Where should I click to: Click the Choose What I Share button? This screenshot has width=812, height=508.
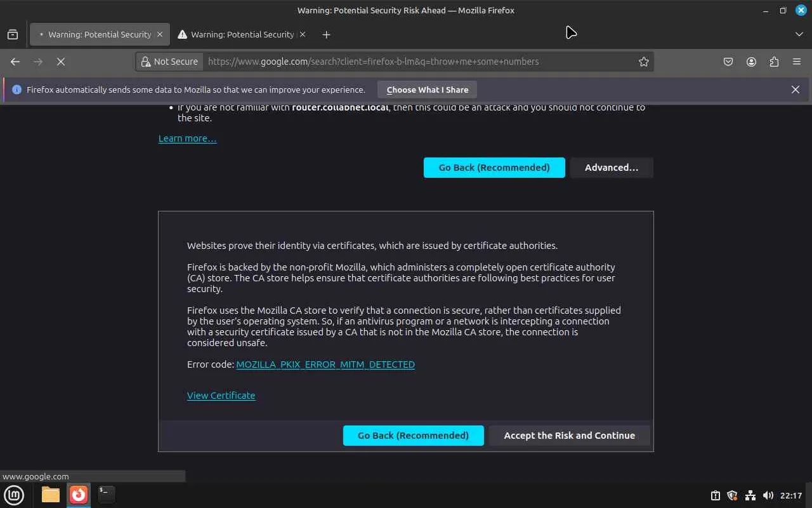click(x=428, y=90)
